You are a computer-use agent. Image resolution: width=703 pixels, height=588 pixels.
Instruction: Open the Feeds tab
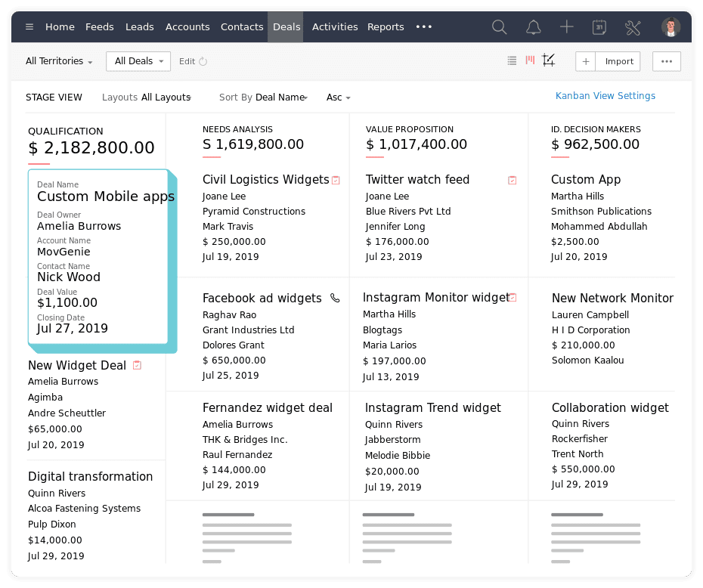pos(100,27)
